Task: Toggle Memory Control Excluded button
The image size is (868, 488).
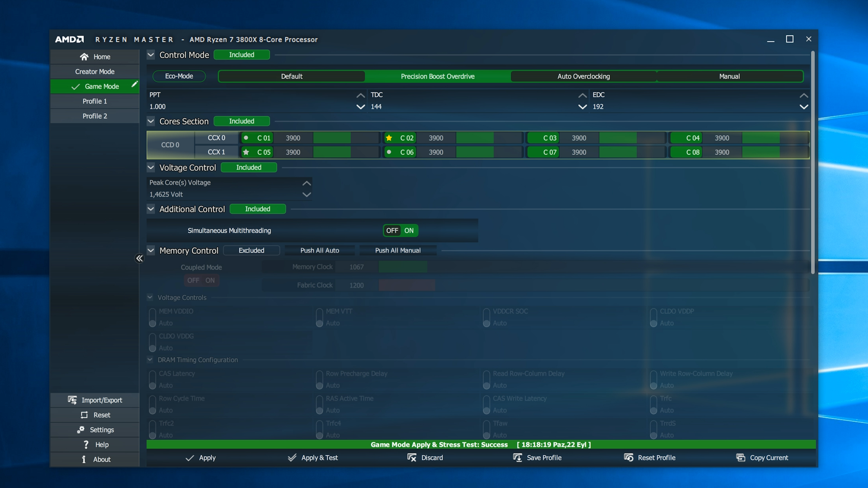Action: (x=251, y=250)
